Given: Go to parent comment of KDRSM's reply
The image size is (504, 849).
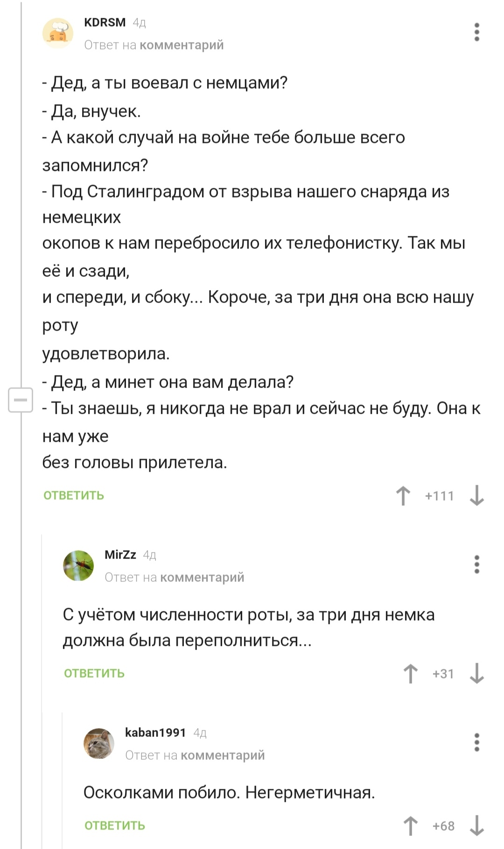Looking at the screenshot, I should (x=182, y=45).
